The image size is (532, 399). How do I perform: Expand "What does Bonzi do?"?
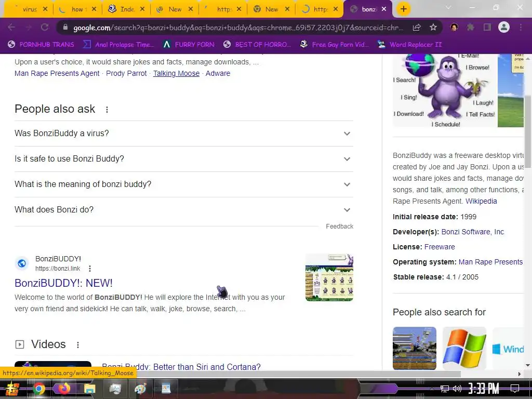tap(184, 210)
